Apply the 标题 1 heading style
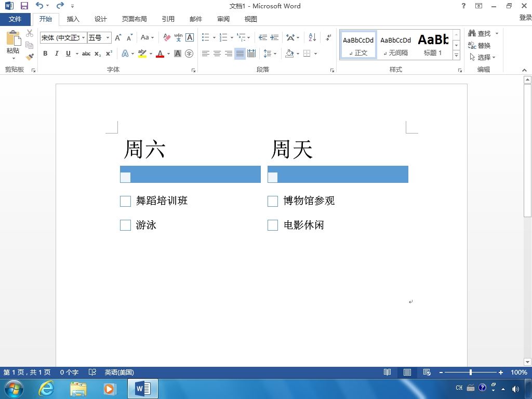Image resolution: width=532 pixels, height=399 pixels. click(x=433, y=45)
